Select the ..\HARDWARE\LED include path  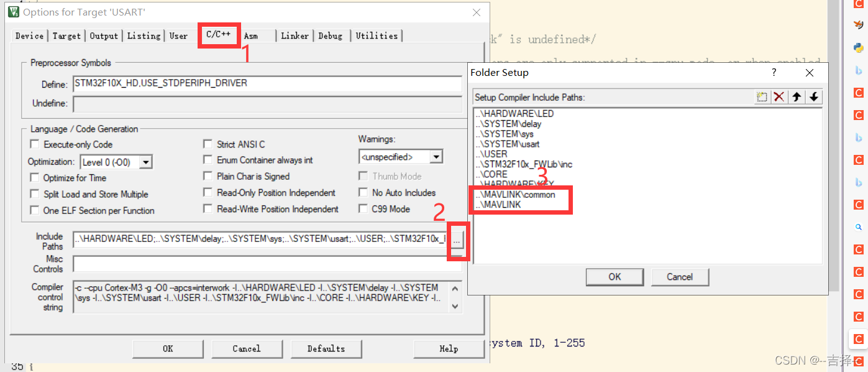tap(514, 114)
